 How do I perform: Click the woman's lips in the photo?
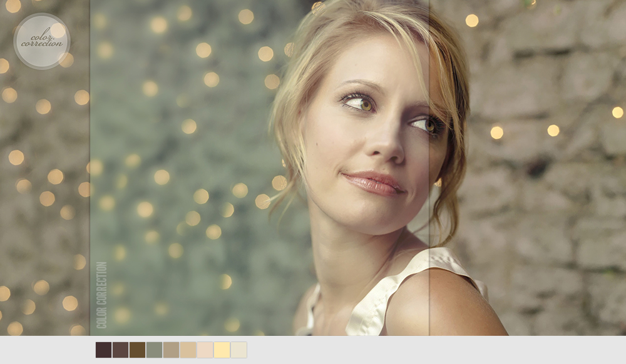coord(374,183)
